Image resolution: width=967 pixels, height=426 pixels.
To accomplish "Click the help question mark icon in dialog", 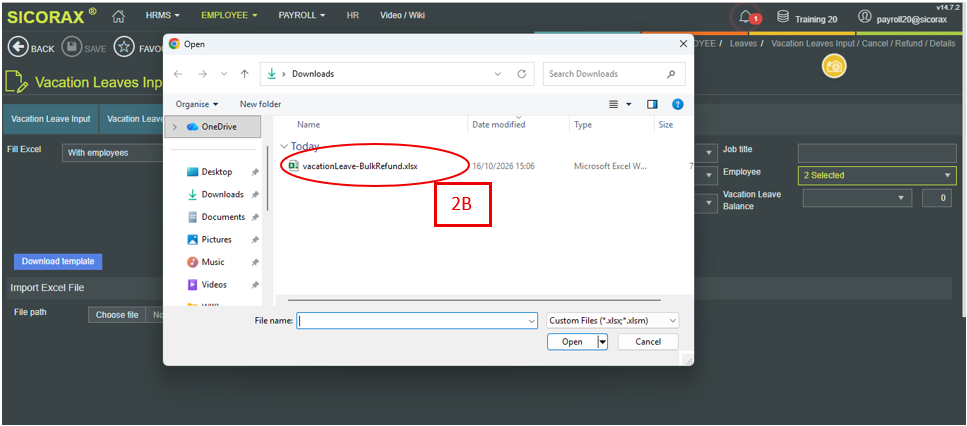I will 677,104.
